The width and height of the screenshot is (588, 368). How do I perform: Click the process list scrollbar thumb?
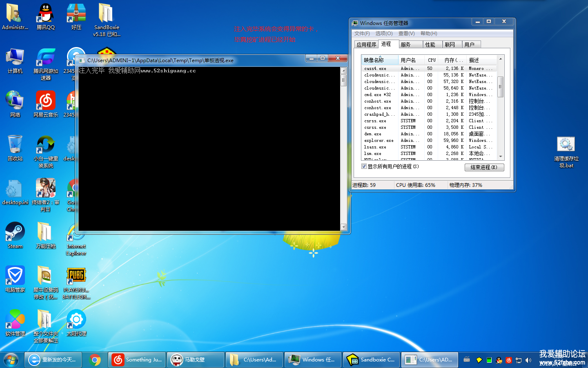pyautogui.click(x=500, y=87)
